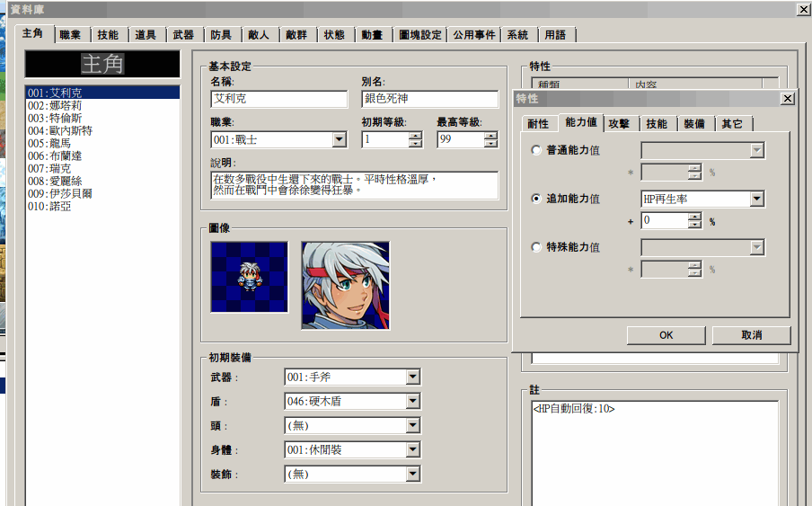
Task: Open the 頭 equipment dropdown
Action: point(352,426)
